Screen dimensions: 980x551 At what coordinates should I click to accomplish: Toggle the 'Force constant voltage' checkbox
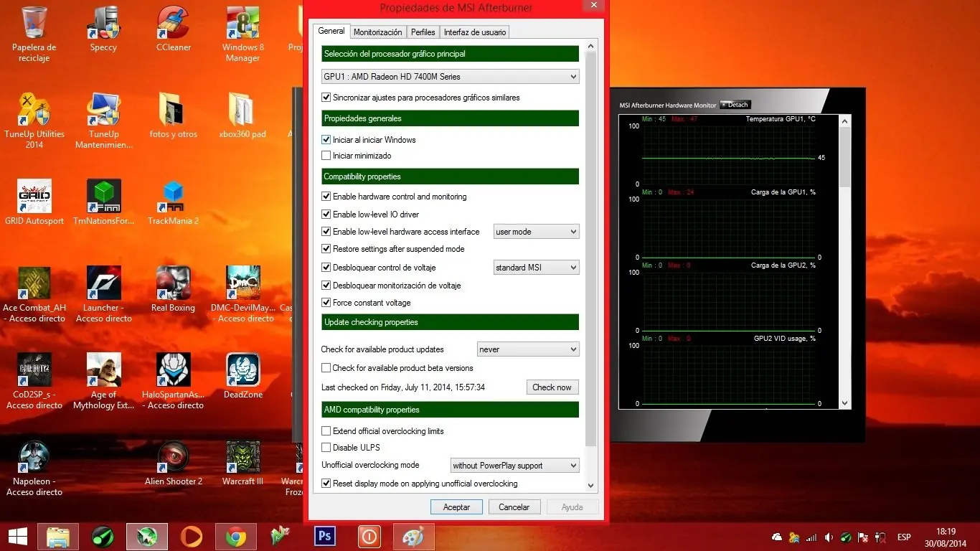click(326, 303)
